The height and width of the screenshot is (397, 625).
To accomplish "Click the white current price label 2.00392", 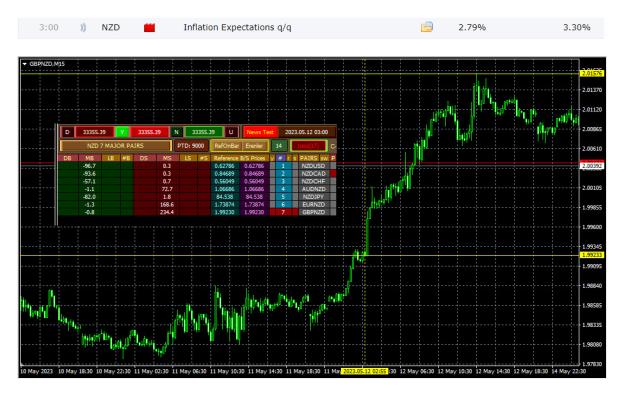I will point(592,166).
